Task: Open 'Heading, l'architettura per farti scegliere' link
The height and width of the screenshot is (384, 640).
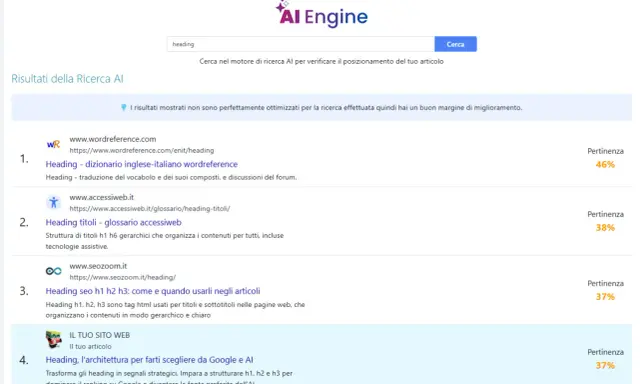Action: pos(149,360)
